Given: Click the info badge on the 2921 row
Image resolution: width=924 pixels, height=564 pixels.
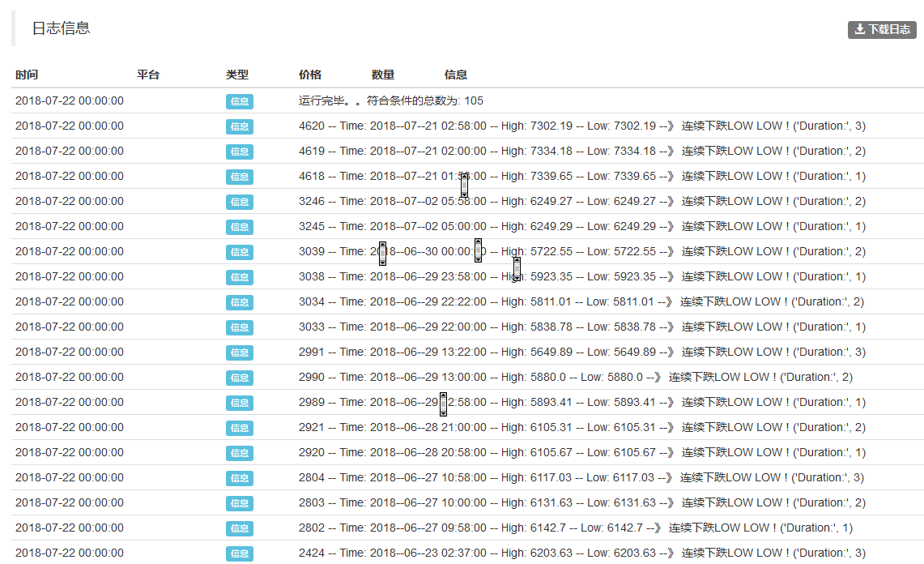Looking at the screenshot, I should 240,428.
